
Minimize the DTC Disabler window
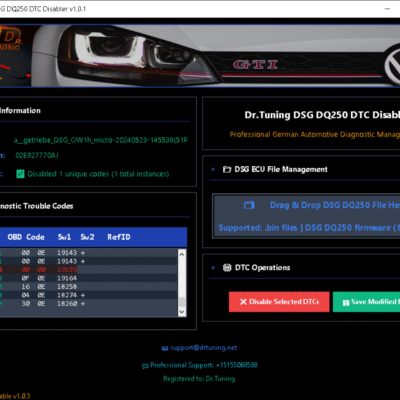tap(387, 9)
